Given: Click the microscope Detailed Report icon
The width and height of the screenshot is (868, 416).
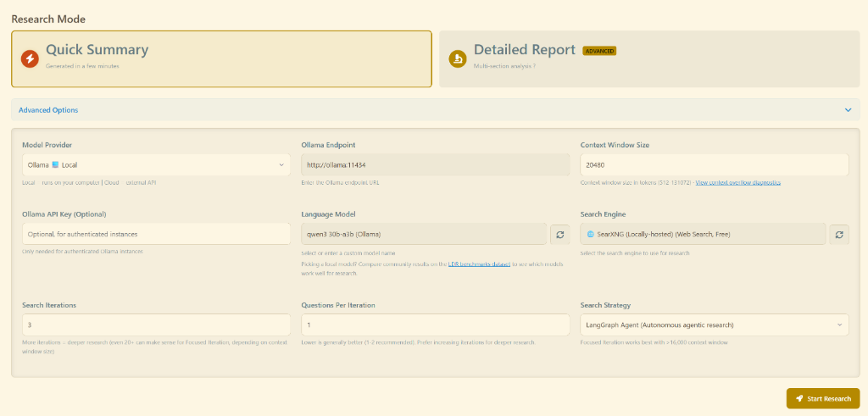Looking at the screenshot, I should click(458, 58).
